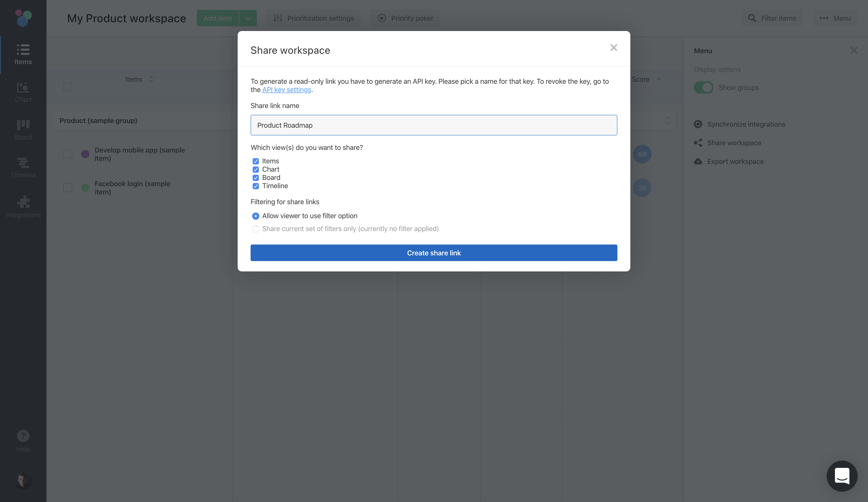Viewport: 868px width, 502px height.
Task: Disable the Show groups toggle
Action: (703, 87)
